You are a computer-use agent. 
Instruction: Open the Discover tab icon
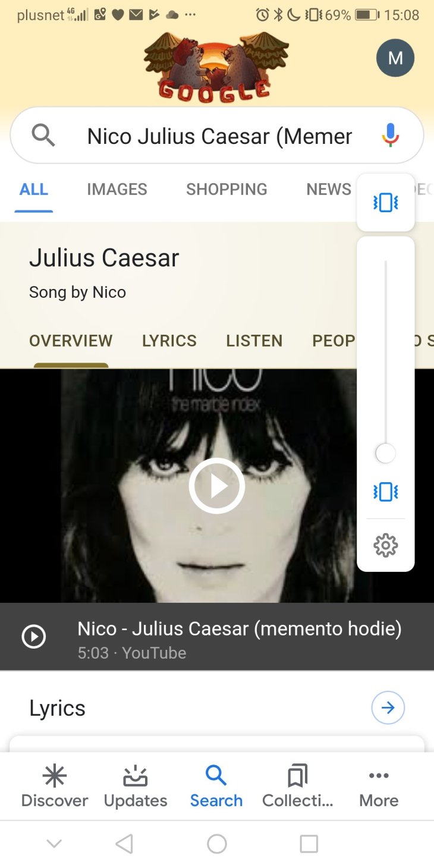[x=55, y=776]
